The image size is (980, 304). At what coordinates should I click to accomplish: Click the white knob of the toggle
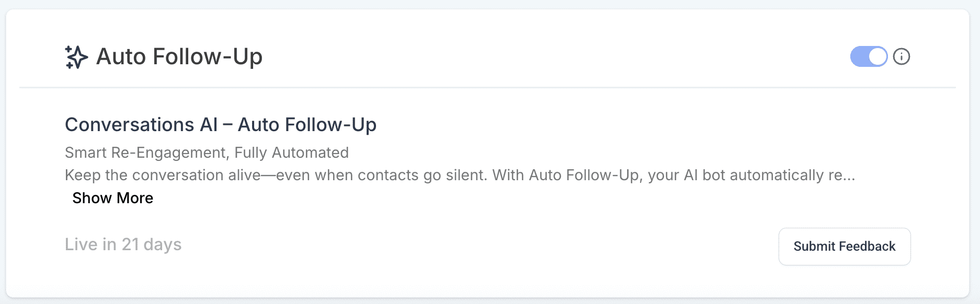[878, 56]
